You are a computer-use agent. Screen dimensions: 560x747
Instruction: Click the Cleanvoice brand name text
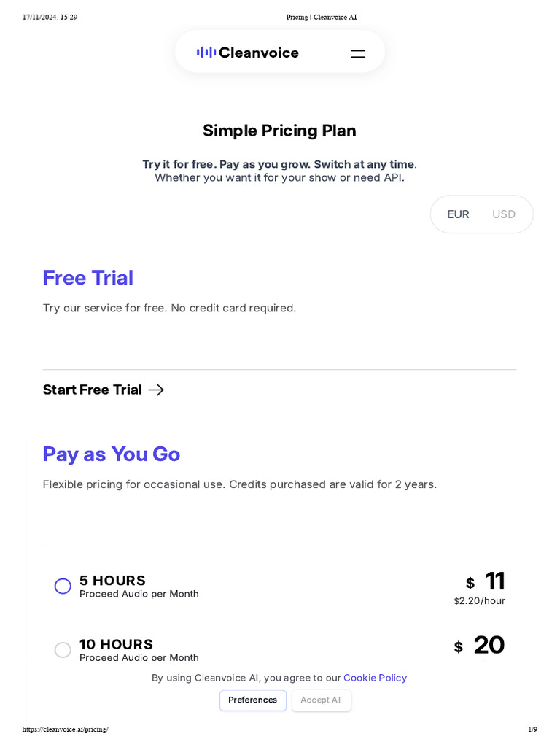[259, 53]
